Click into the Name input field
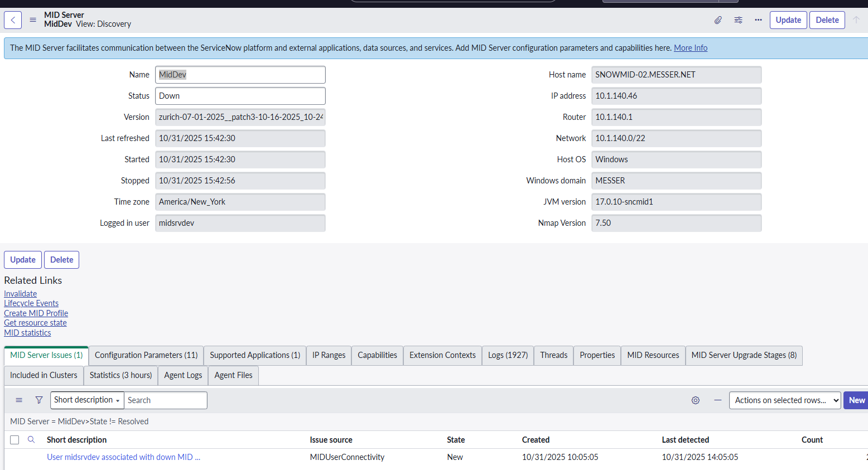The image size is (868, 470). [240, 75]
